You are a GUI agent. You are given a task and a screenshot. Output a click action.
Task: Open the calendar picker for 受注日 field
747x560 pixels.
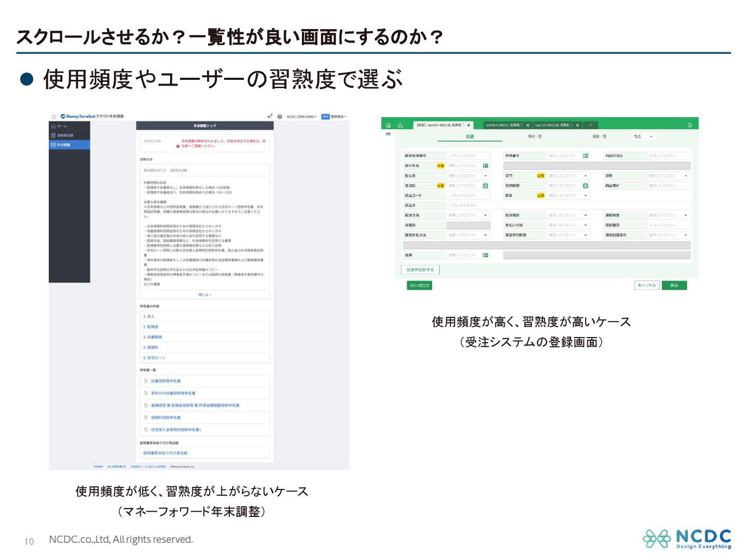(x=486, y=186)
